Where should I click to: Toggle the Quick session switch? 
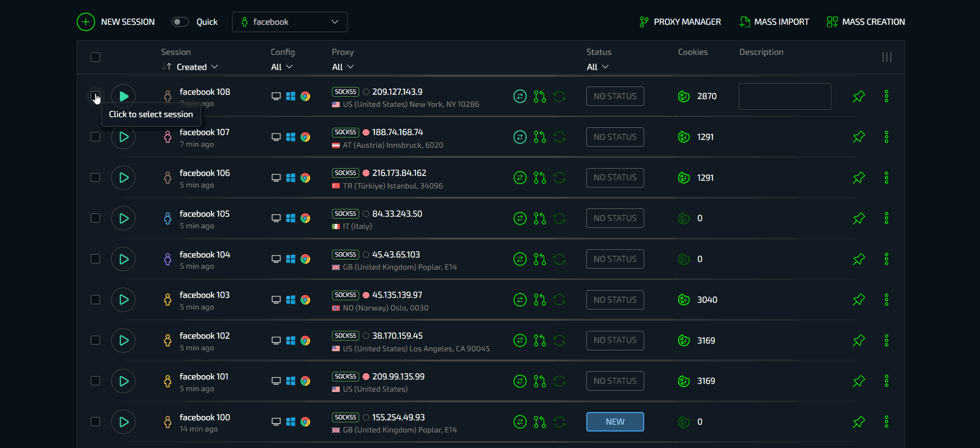pos(180,22)
